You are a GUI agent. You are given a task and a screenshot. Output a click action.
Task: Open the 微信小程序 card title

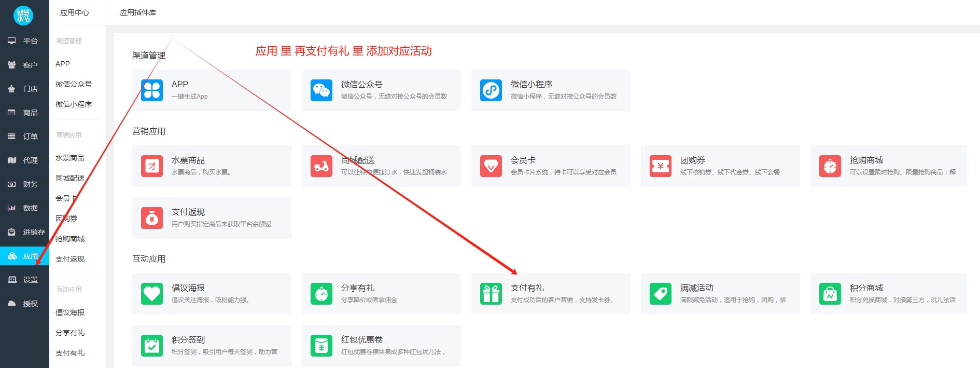[531, 84]
